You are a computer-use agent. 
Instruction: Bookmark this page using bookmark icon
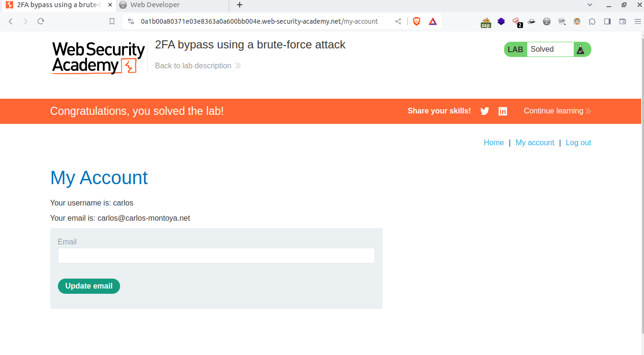point(112,21)
